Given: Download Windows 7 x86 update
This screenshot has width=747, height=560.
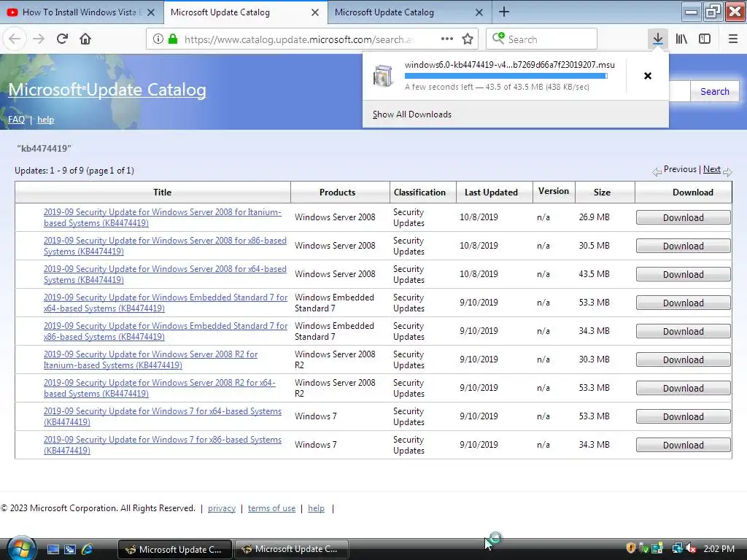Looking at the screenshot, I should tap(683, 445).
